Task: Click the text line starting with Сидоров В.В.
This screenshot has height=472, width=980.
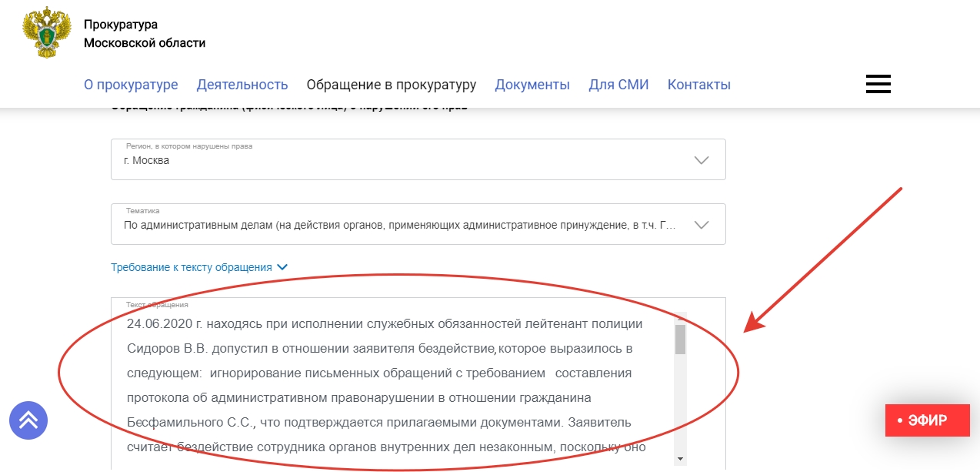Action: [x=380, y=348]
